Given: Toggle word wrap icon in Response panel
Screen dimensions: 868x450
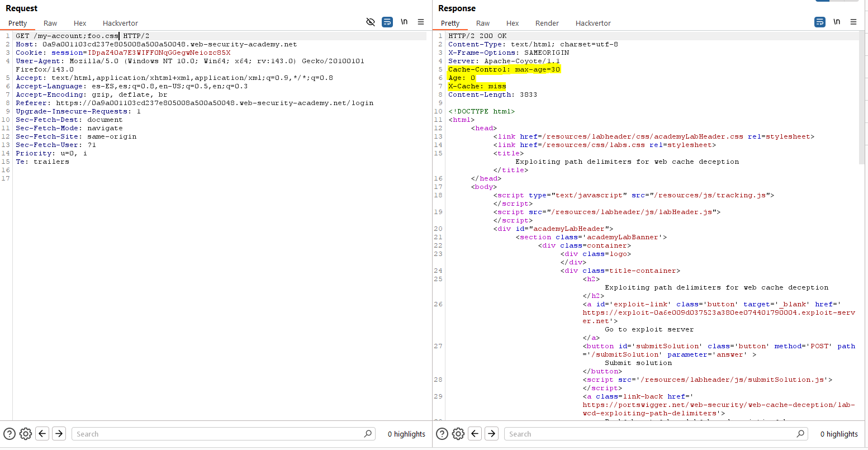Looking at the screenshot, I should click(820, 22).
